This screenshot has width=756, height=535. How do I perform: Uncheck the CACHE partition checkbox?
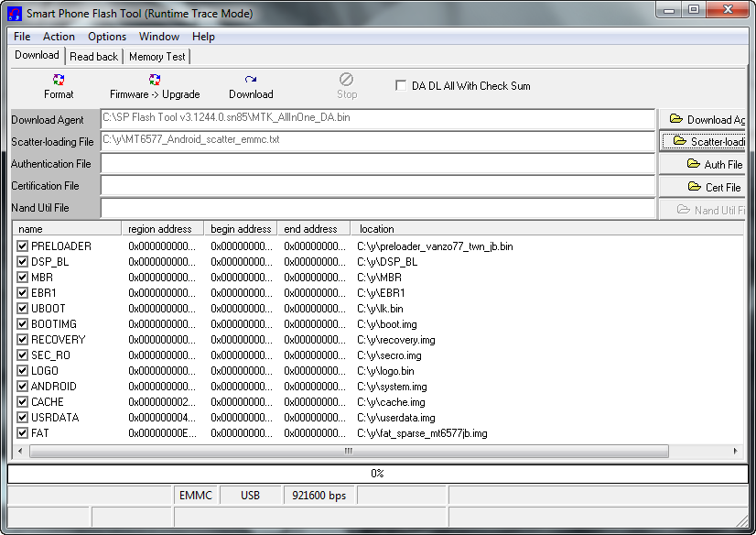coord(22,401)
